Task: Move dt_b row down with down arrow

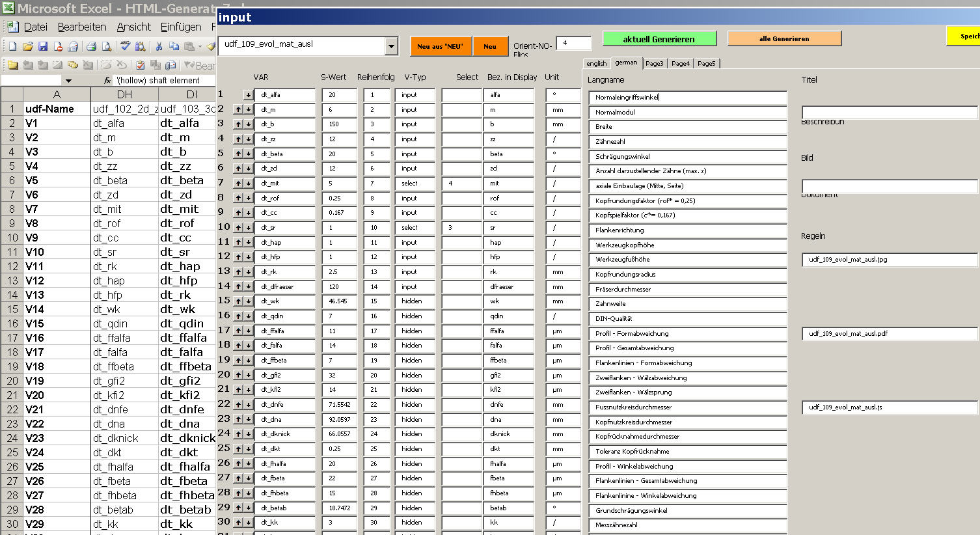Action: [249, 124]
